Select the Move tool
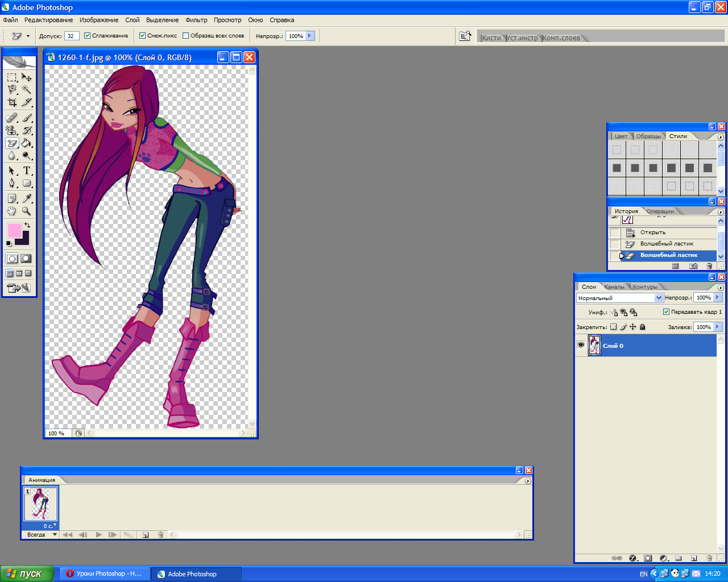Viewport: 728px width, 582px height. click(x=27, y=77)
